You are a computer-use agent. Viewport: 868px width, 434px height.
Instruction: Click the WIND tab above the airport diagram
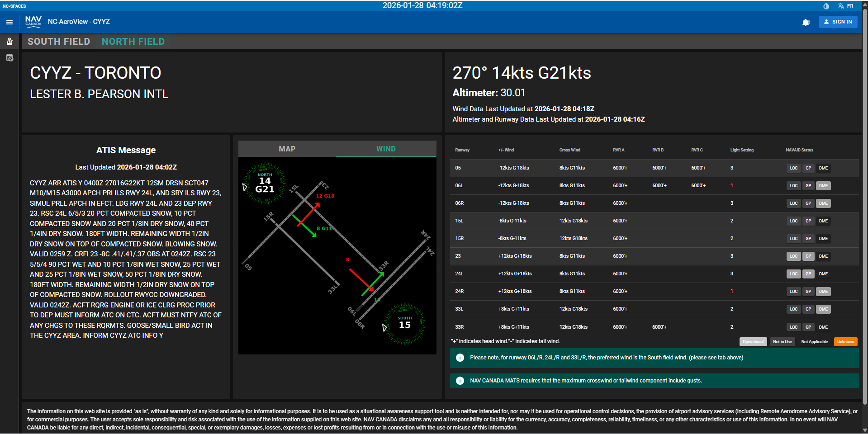coord(385,148)
